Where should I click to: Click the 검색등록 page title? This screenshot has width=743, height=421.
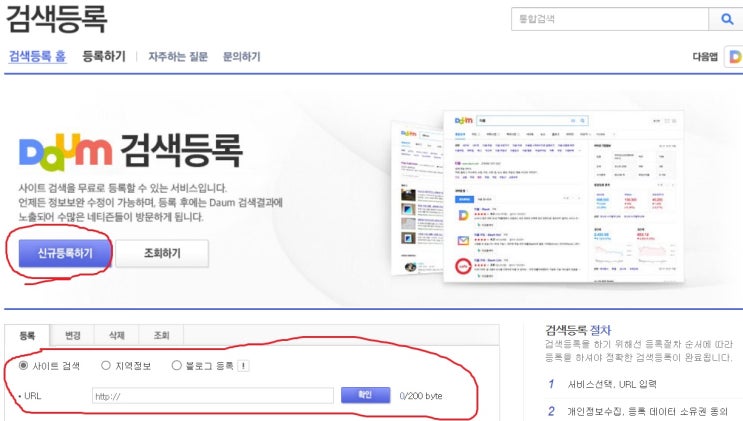pyautogui.click(x=56, y=19)
